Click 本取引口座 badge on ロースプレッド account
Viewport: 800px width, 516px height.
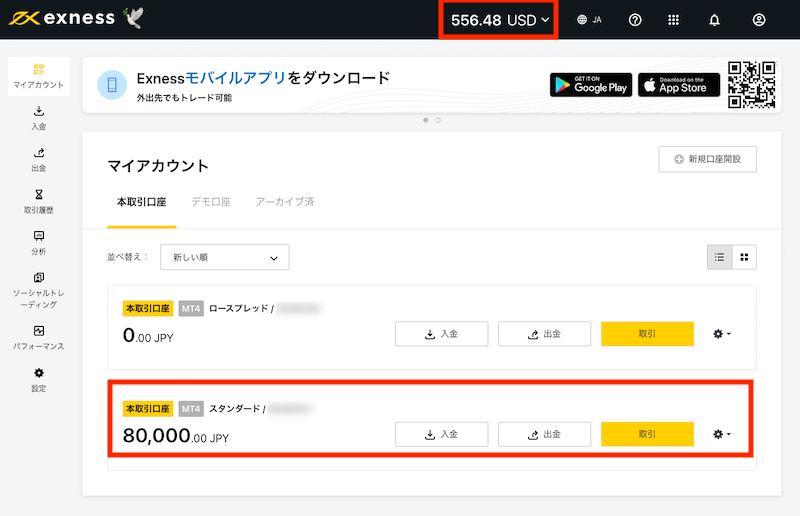coord(147,308)
